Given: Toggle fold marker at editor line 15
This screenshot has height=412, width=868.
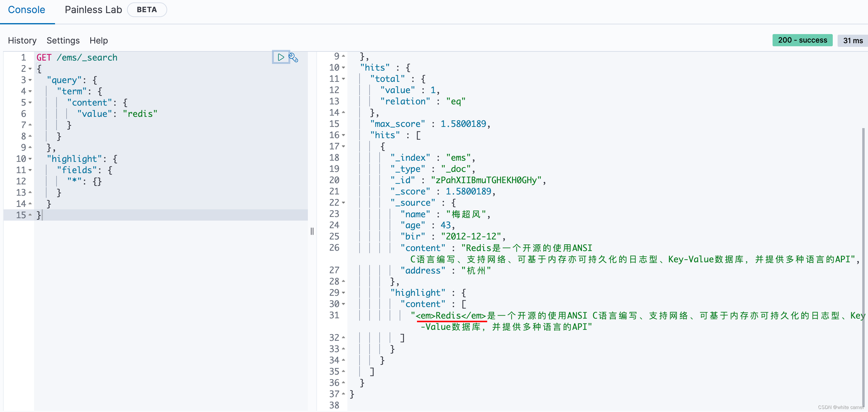Looking at the screenshot, I should click(x=30, y=215).
